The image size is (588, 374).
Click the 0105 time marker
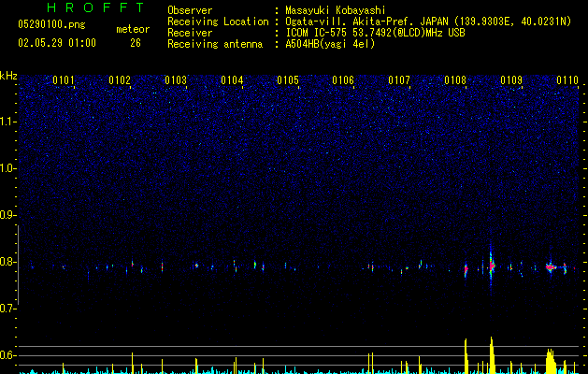pyautogui.click(x=288, y=80)
